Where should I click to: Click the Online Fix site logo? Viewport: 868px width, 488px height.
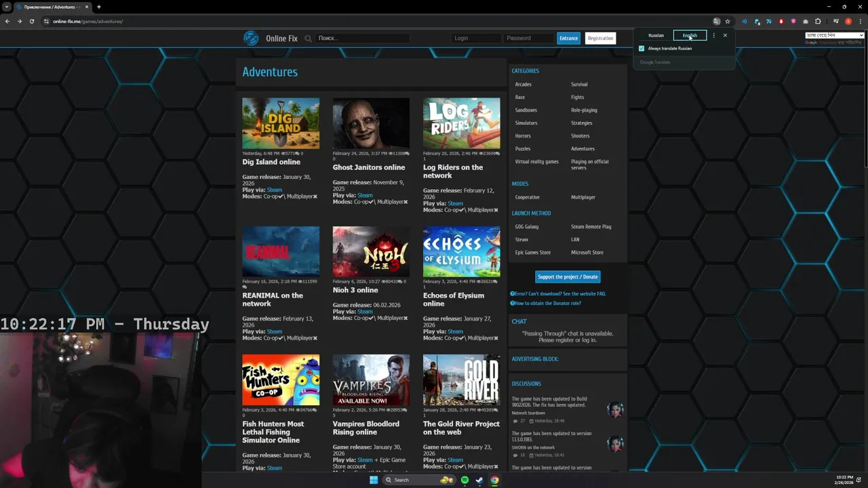252,38
